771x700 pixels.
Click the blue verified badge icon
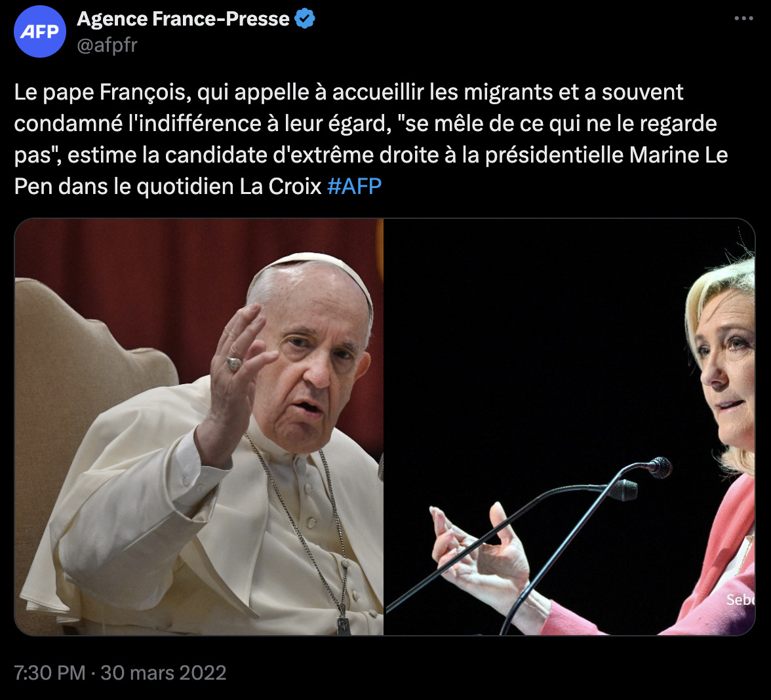pyautogui.click(x=304, y=19)
